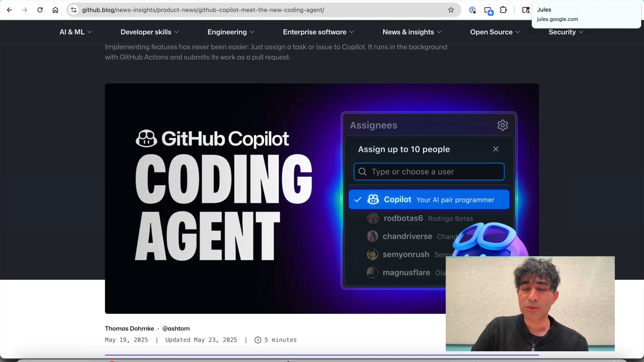Click the address bar URL
644x362 pixels.
coord(203,10)
